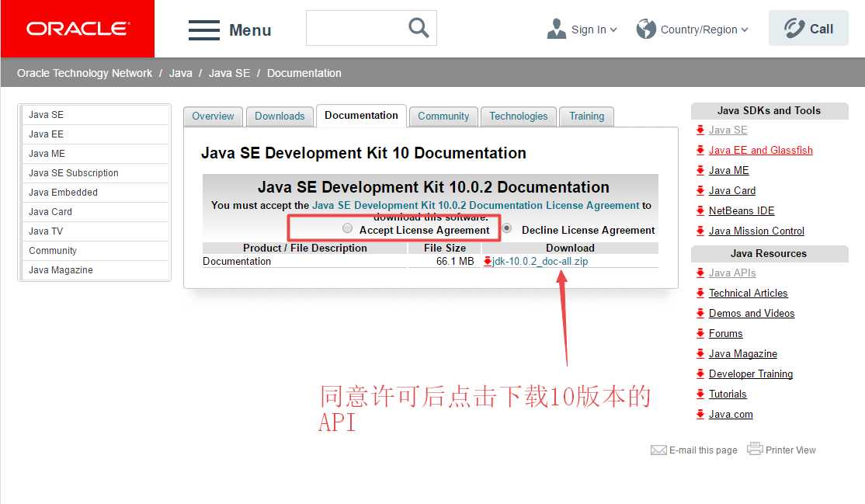Go to Java breadcrumb link
The height and width of the screenshot is (504, 865).
point(180,73)
